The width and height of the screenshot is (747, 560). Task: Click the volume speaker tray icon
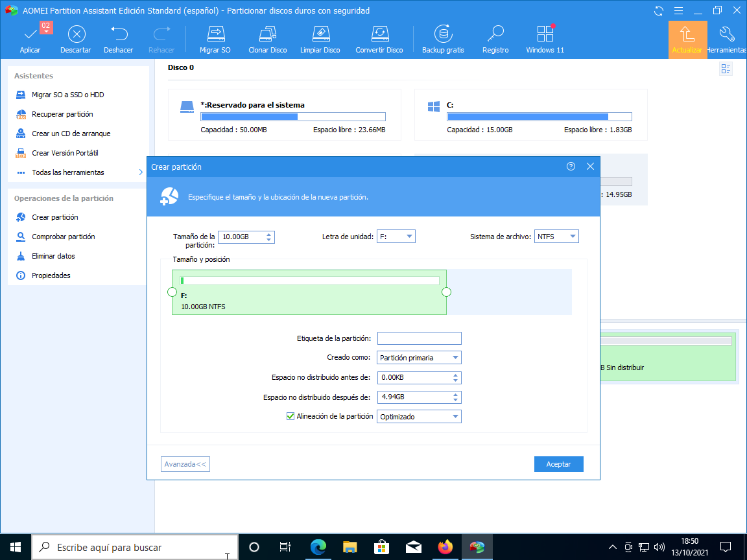pyautogui.click(x=660, y=547)
